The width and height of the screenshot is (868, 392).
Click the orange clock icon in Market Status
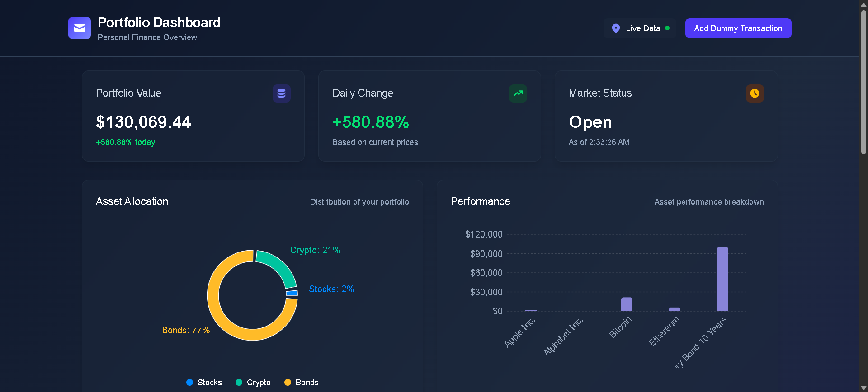(x=755, y=93)
